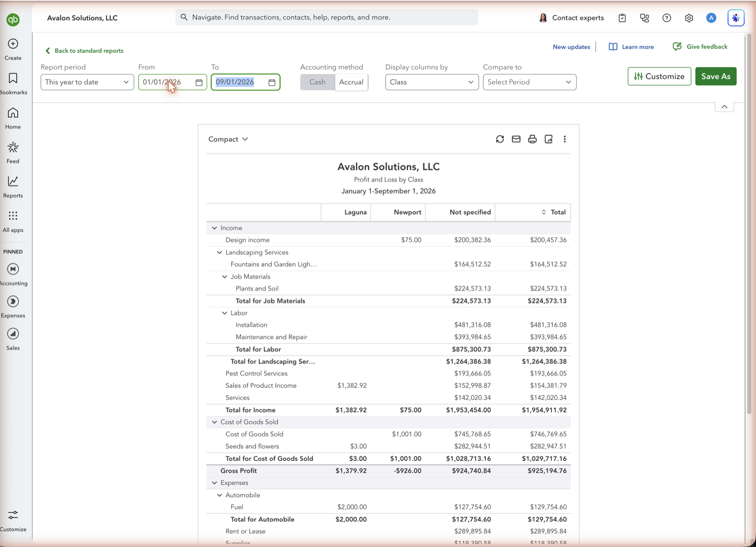The width and height of the screenshot is (756, 547).
Task: Click the Avalon Solutions, LLC company name in header
Action: coord(82,18)
